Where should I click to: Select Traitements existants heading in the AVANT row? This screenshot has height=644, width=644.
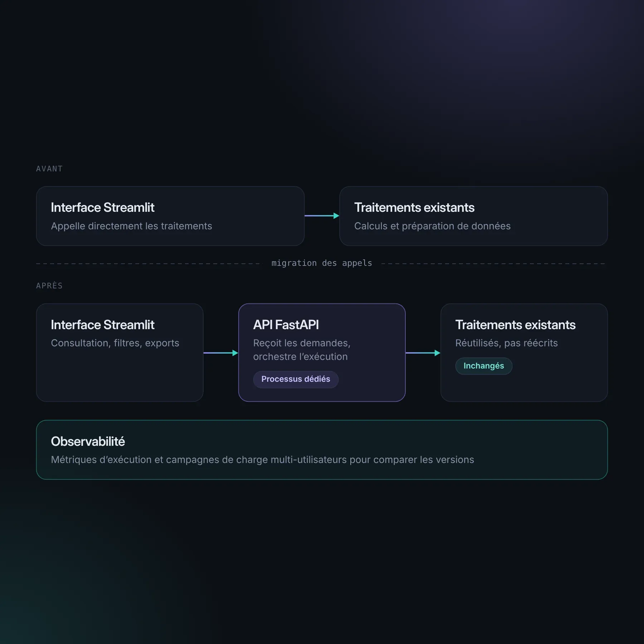[414, 208]
